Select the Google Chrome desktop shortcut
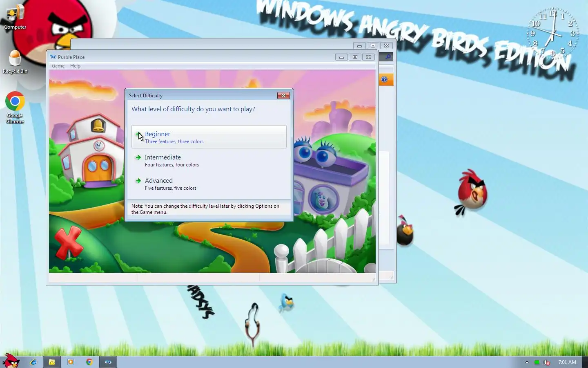588x368 pixels. [15, 108]
